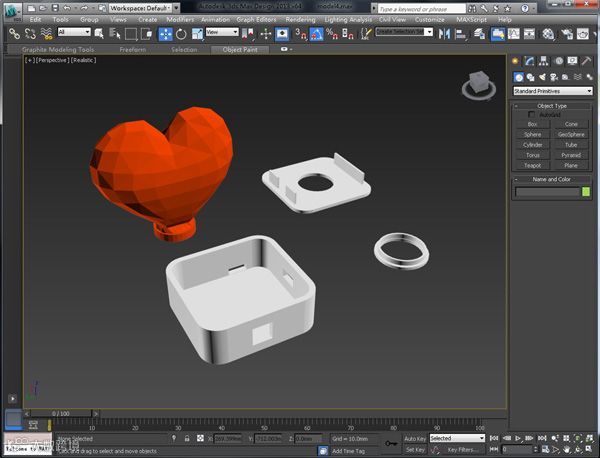Open the Modifiers menu
This screenshot has width=600, height=458.
tap(180, 19)
